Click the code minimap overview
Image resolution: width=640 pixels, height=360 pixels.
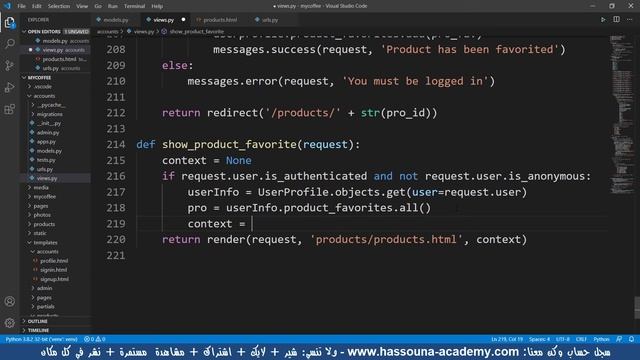point(621,114)
